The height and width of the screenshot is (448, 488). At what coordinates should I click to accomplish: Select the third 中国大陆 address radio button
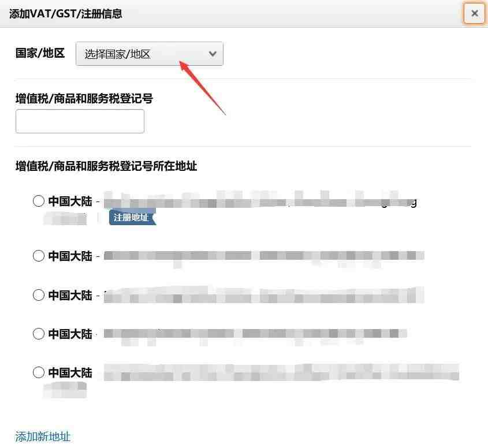(x=39, y=295)
